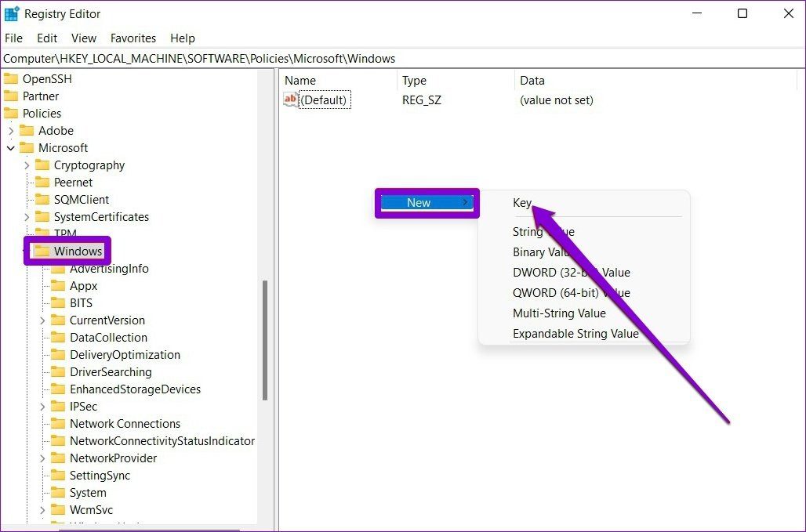806x532 pixels.
Task: Click the OpenSSH folder icon
Action: (x=11, y=79)
